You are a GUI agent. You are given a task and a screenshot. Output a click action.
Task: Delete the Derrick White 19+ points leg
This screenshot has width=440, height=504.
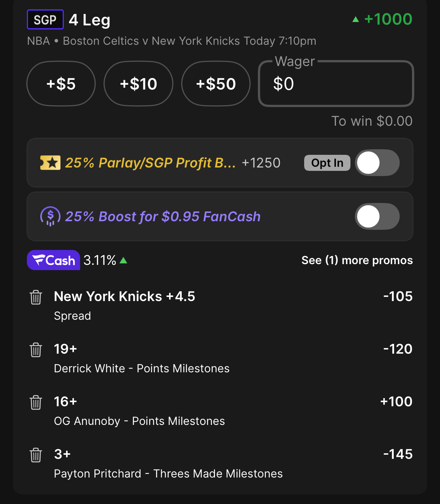(36, 350)
